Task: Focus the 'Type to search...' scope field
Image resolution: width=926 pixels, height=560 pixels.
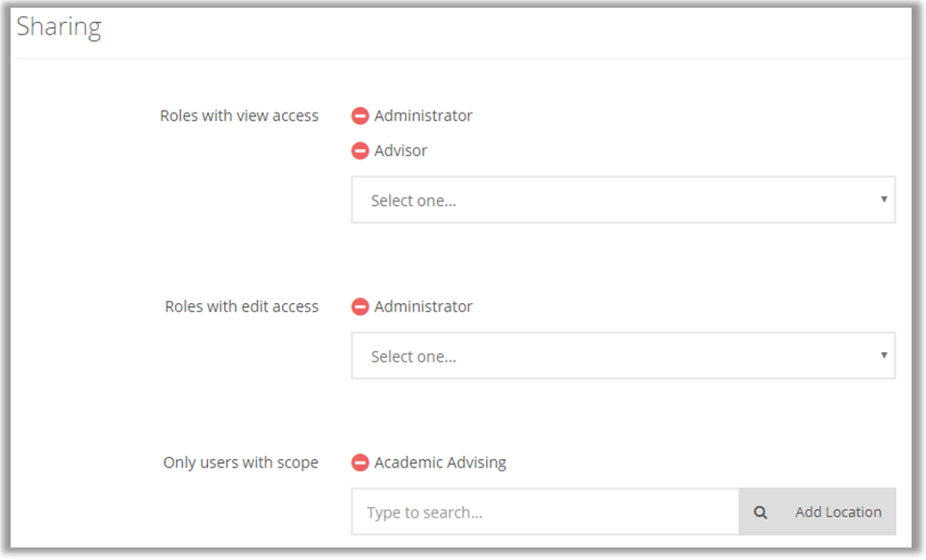Action: click(545, 513)
